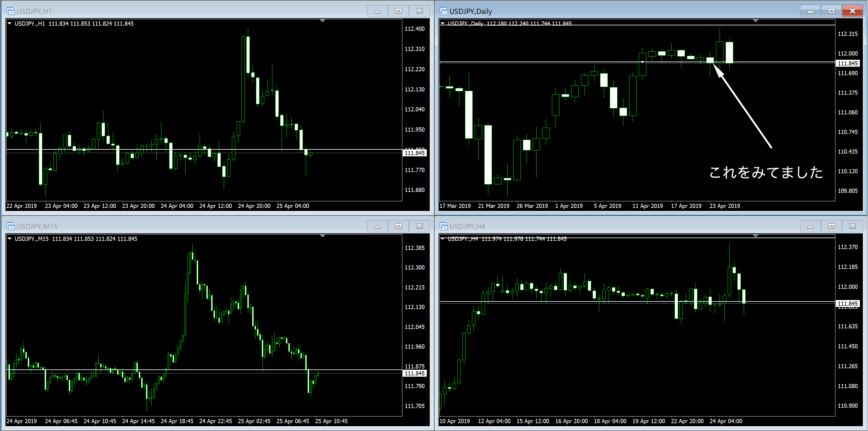Click the USDJPY,Daily window chart icon

pos(443,11)
